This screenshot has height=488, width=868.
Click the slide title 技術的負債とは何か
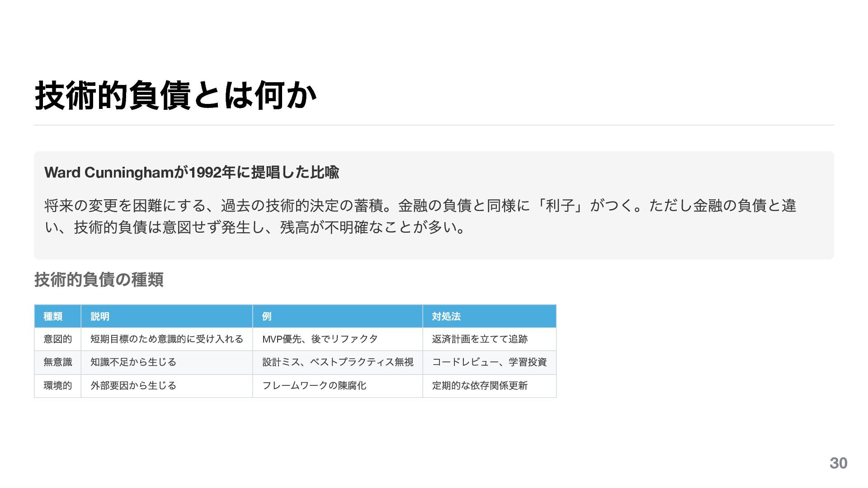[175, 96]
